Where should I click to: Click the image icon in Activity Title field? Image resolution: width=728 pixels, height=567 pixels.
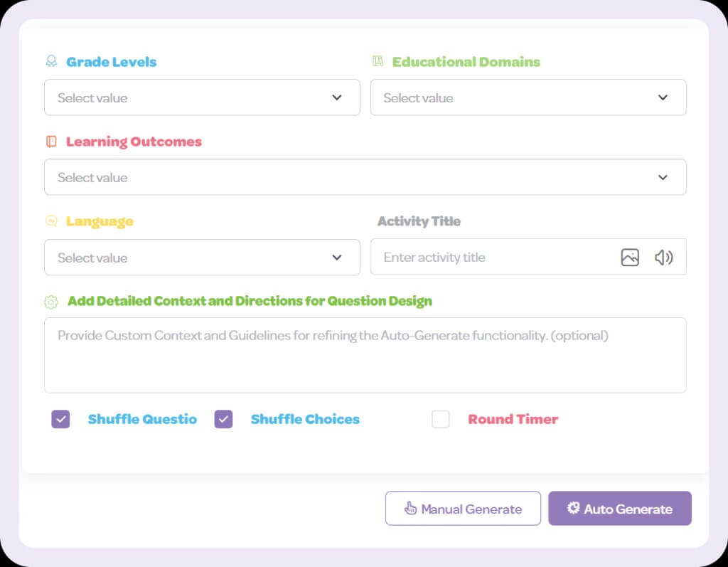point(630,258)
